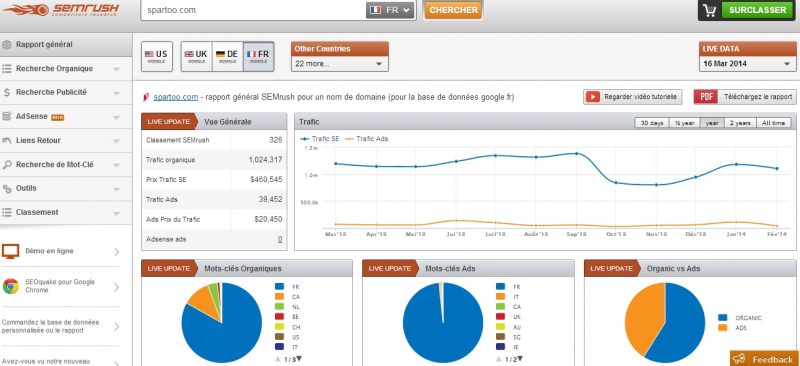Click the Adsense ads 0 link

(280, 239)
